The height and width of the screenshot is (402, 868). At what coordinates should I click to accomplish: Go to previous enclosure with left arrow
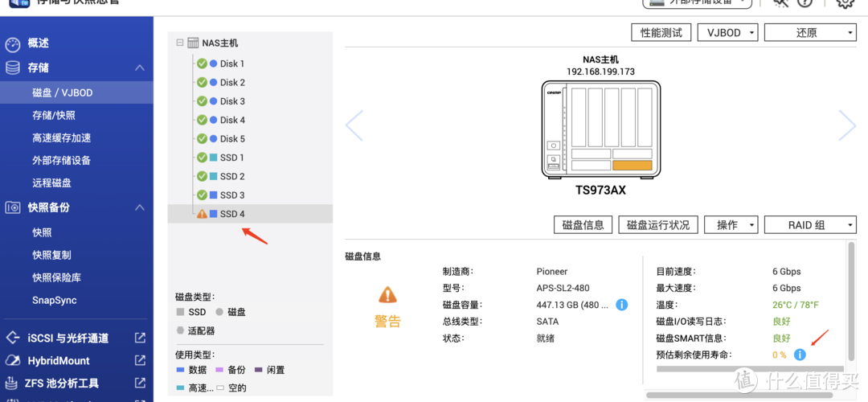click(354, 125)
